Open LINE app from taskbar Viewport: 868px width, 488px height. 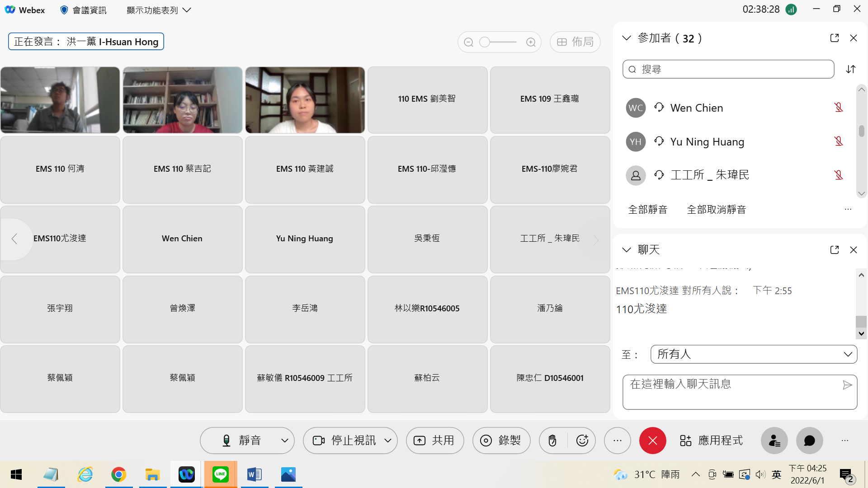tap(221, 474)
